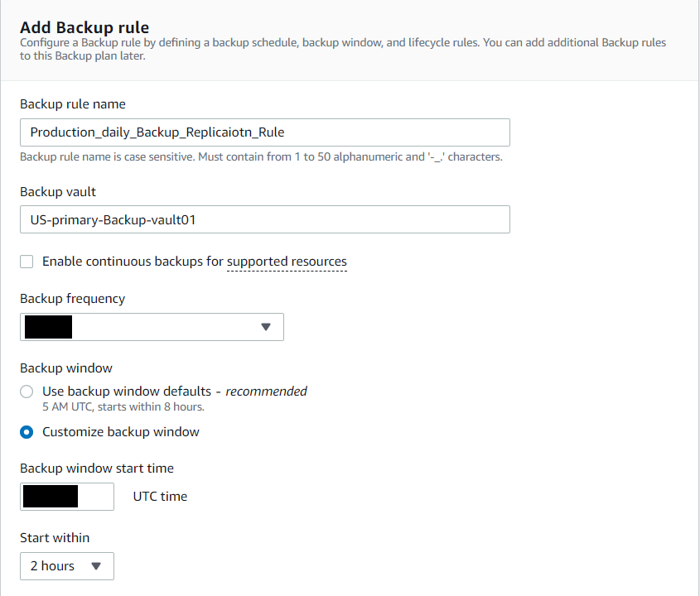
Task: Change the '2 hours' start within duration
Action: [66, 566]
